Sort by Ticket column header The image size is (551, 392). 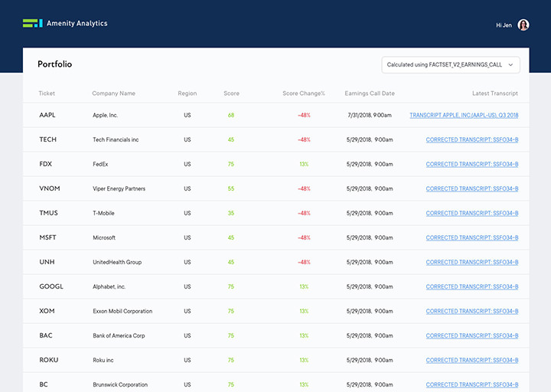tap(47, 93)
